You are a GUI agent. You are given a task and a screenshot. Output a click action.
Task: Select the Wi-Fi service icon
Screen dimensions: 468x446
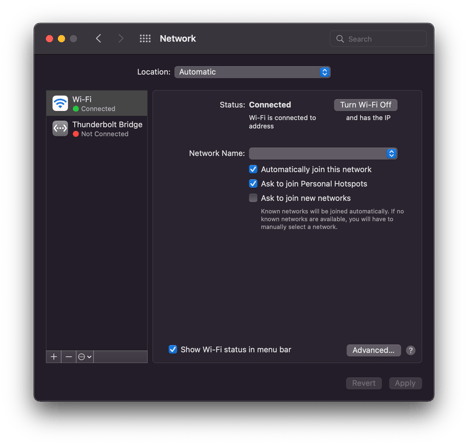(60, 103)
